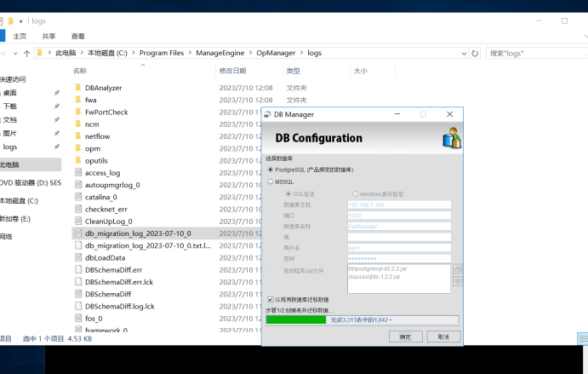This screenshot has width=588, height=374.
Task: Open recent locations dropdown arrow
Action: 15,54
